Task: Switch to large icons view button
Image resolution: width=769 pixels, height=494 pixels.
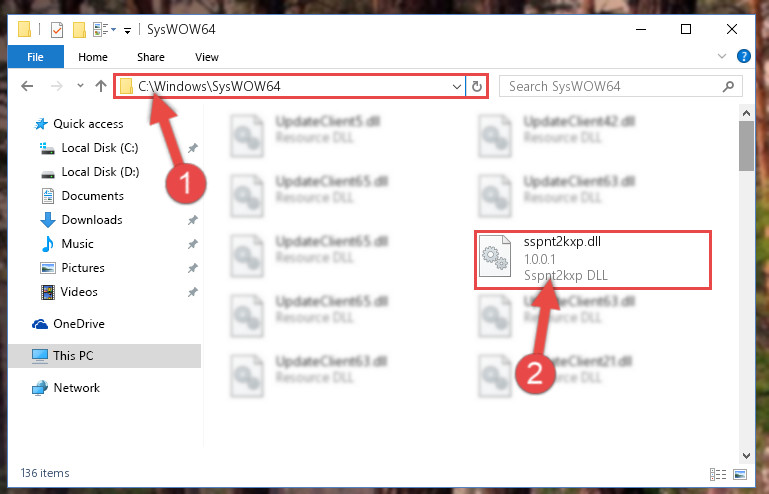Action: click(740, 474)
